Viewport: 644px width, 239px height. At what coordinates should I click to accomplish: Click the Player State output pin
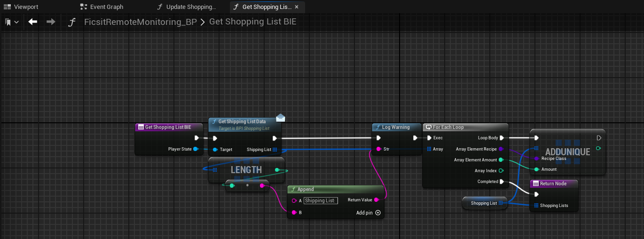[196, 149]
